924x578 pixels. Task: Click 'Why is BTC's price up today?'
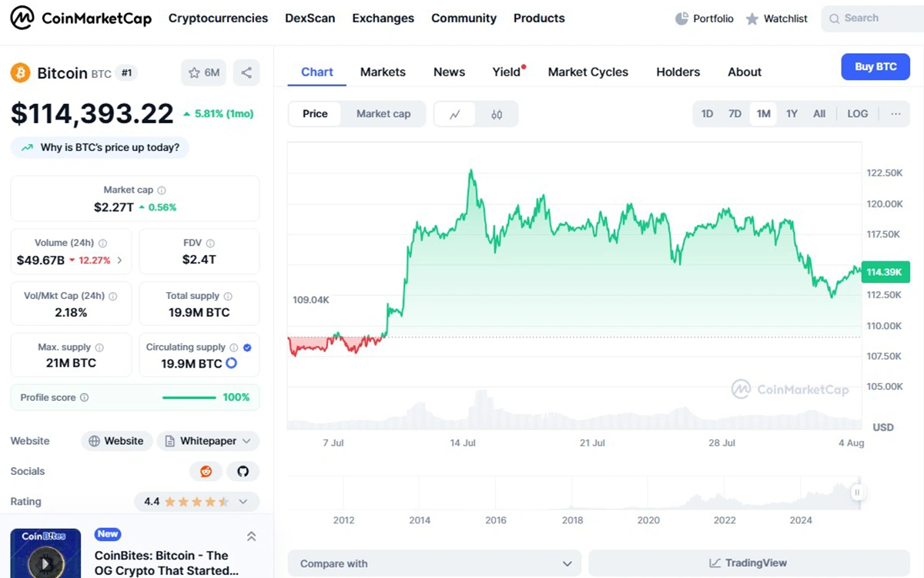coord(100,147)
